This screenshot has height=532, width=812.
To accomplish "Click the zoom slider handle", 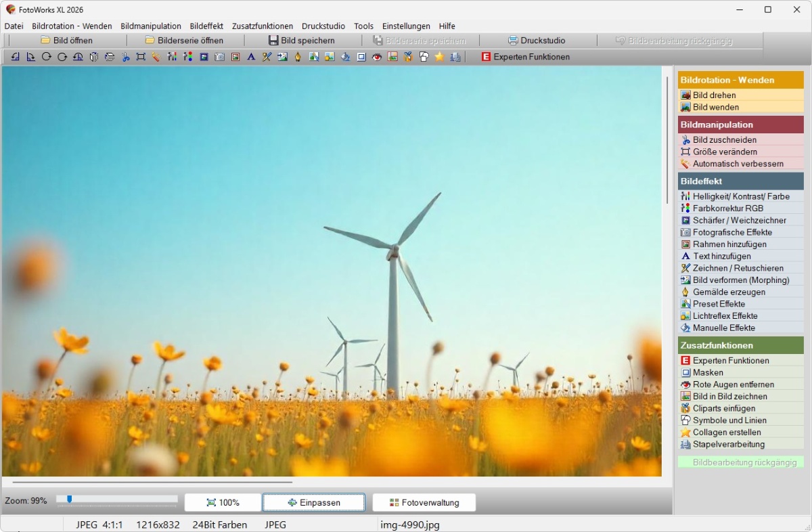I will point(69,500).
